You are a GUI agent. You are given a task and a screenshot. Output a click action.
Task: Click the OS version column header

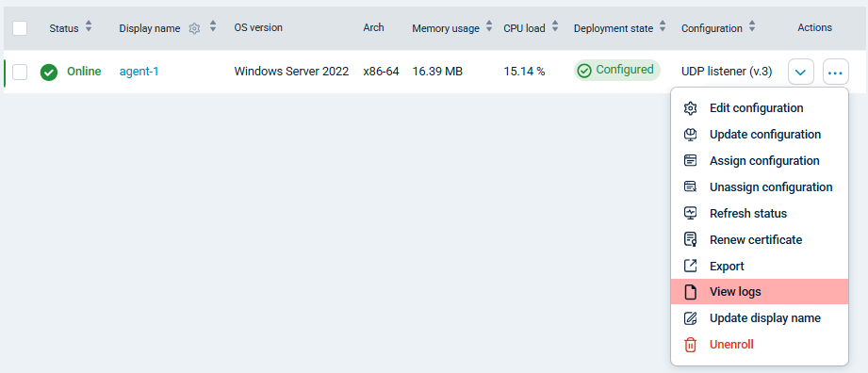(258, 27)
